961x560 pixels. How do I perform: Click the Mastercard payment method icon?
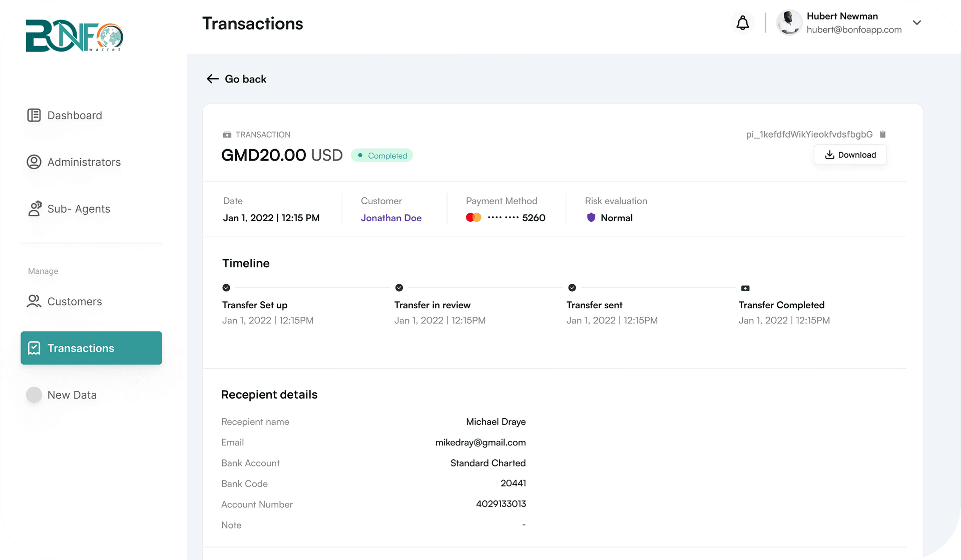coord(473,218)
